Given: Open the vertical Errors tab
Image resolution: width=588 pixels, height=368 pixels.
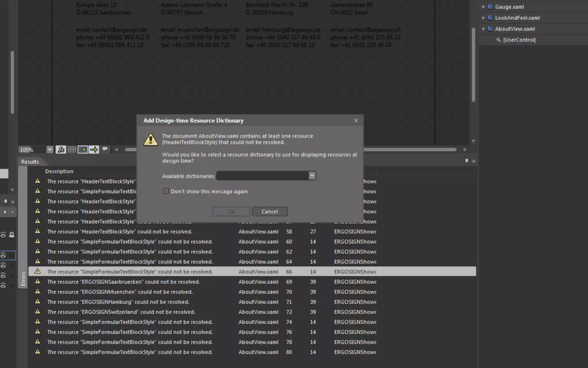Looking at the screenshot, I should (x=23, y=278).
